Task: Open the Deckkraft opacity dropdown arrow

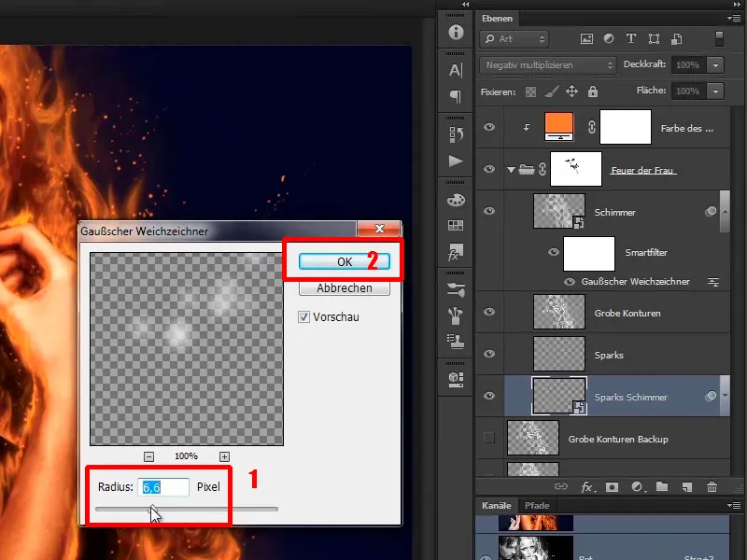Action: (715, 65)
